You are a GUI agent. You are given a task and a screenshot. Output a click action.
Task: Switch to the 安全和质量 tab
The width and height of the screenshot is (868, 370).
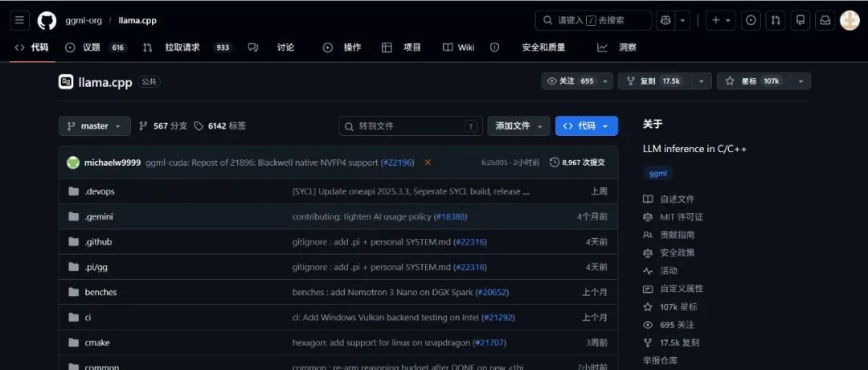pyautogui.click(x=528, y=47)
